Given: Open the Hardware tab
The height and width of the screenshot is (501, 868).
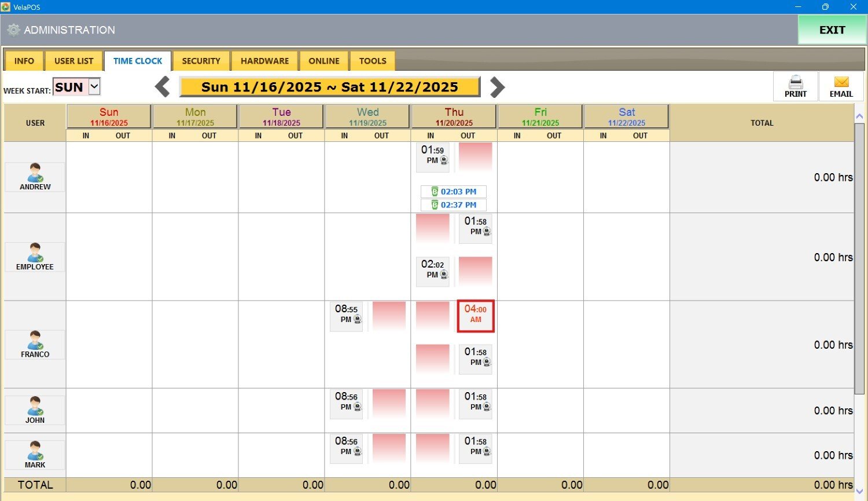Looking at the screenshot, I should [x=264, y=61].
